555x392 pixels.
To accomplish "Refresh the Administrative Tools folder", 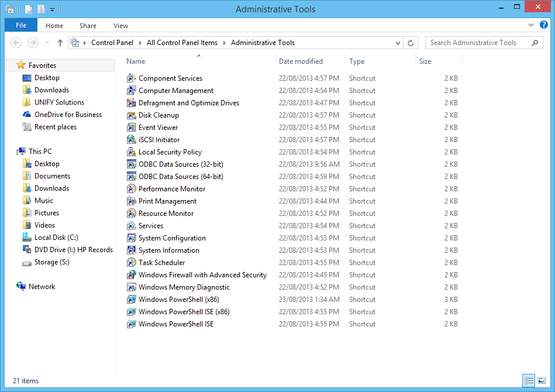I will pos(411,43).
